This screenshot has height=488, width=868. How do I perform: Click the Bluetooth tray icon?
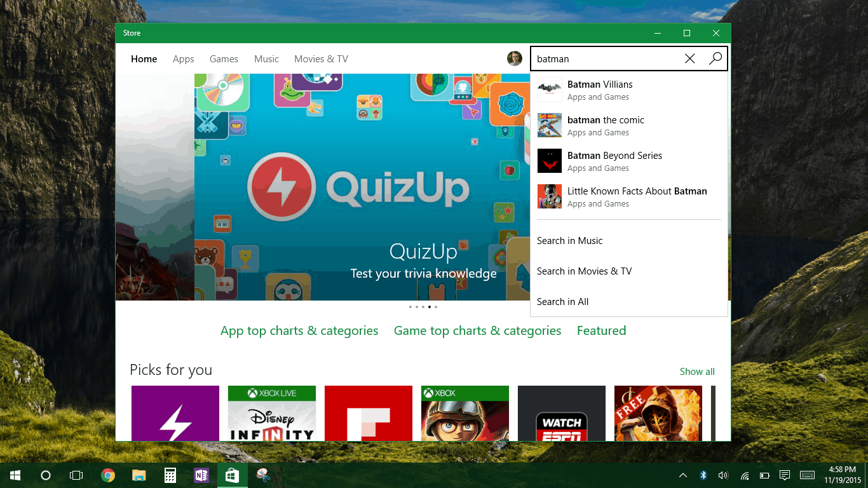point(703,475)
